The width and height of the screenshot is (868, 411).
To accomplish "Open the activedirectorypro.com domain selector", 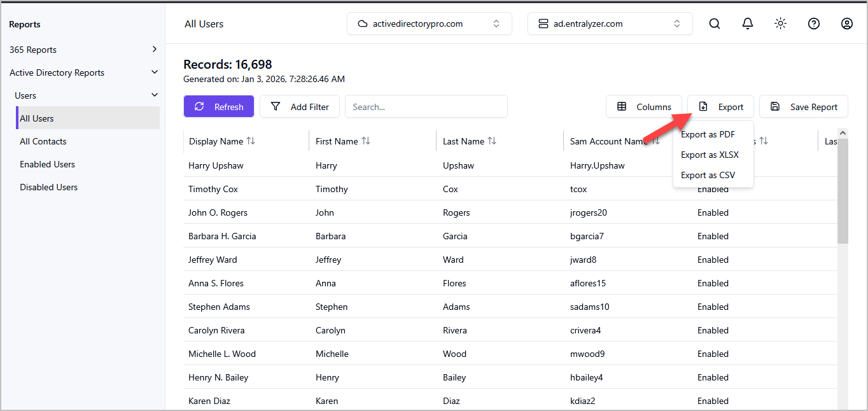I will click(x=429, y=23).
